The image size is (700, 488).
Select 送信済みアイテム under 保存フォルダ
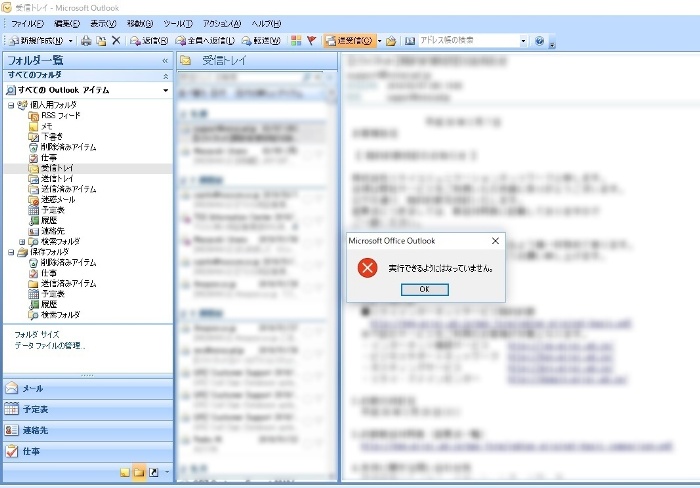tap(68, 284)
